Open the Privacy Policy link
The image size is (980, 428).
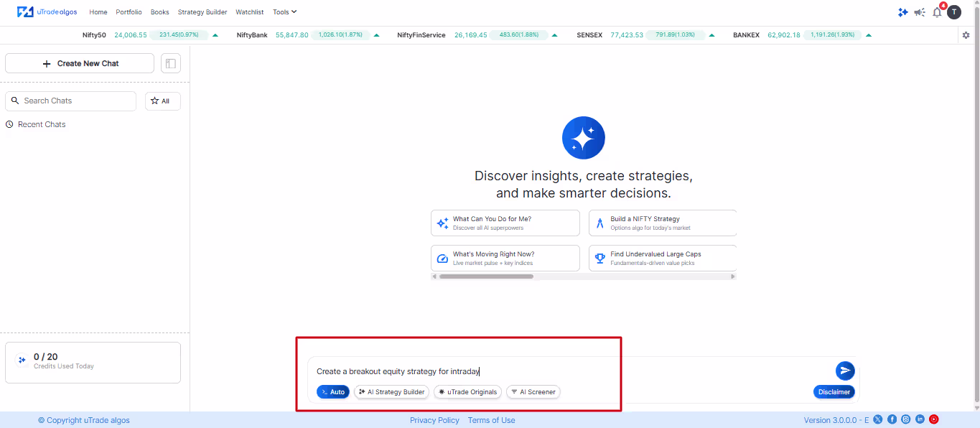[x=434, y=420]
